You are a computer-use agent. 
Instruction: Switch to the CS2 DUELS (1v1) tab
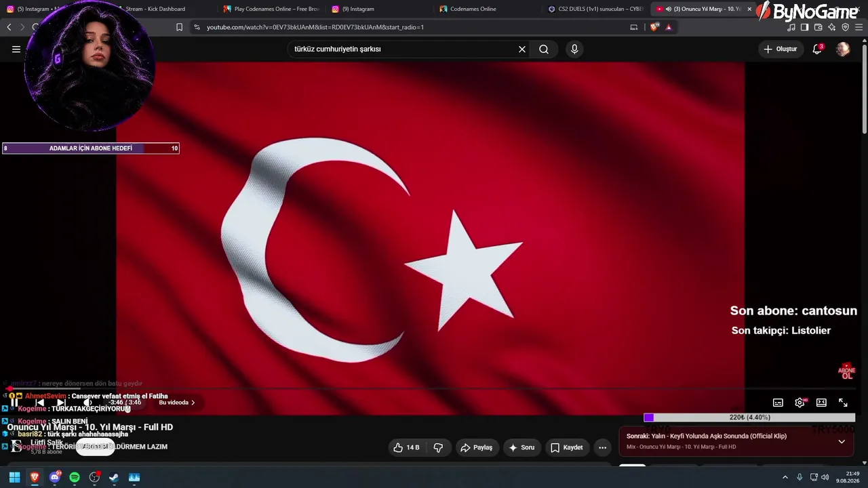[x=595, y=9]
